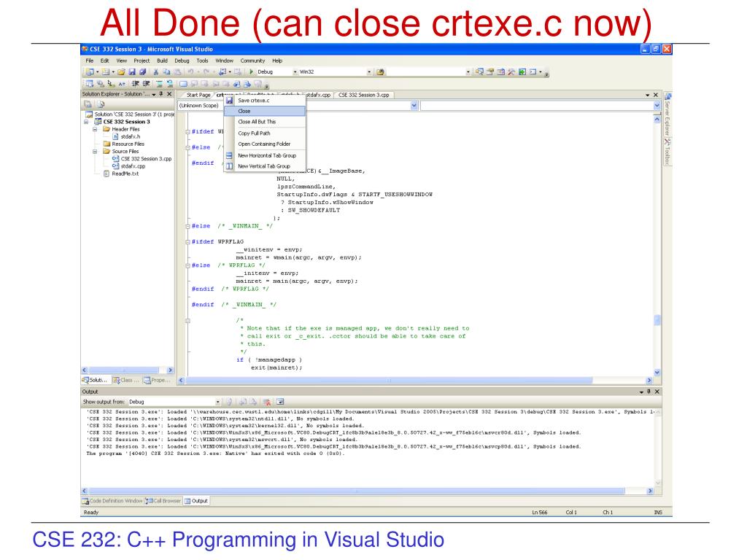Choose Close All But This
The width and height of the screenshot is (747, 560).
click(x=264, y=122)
